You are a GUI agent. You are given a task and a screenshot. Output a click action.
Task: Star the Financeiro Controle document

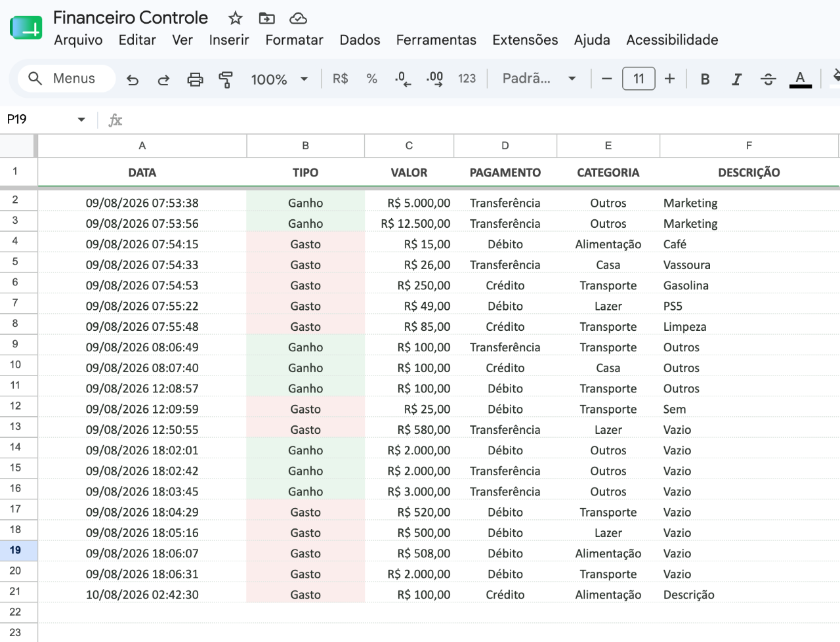[x=235, y=18]
